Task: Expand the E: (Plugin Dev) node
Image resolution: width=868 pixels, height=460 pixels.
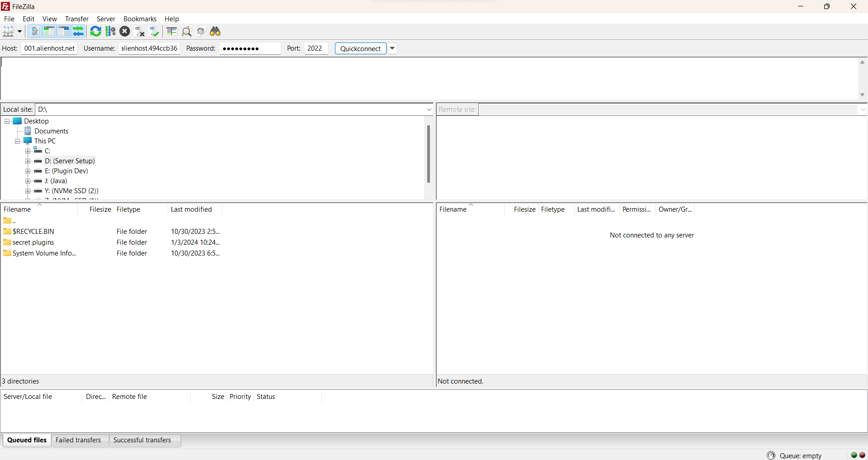Action: (28, 171)
